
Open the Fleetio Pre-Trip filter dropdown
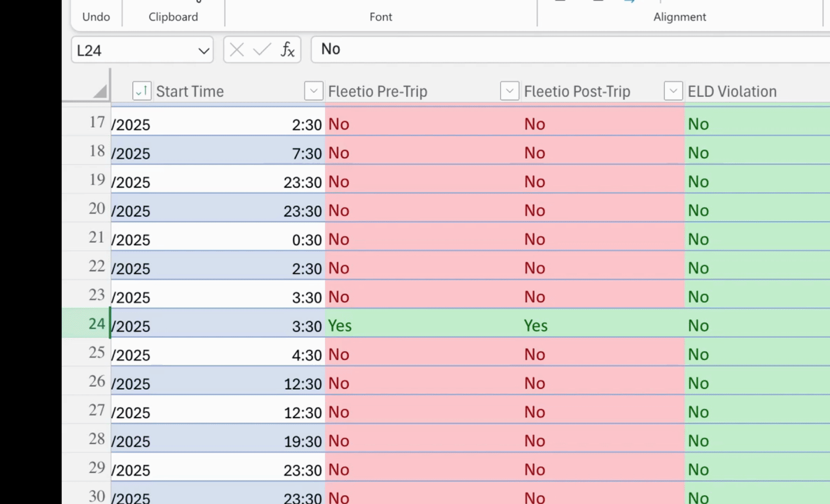pyautogui.click(x=313, y=91)
